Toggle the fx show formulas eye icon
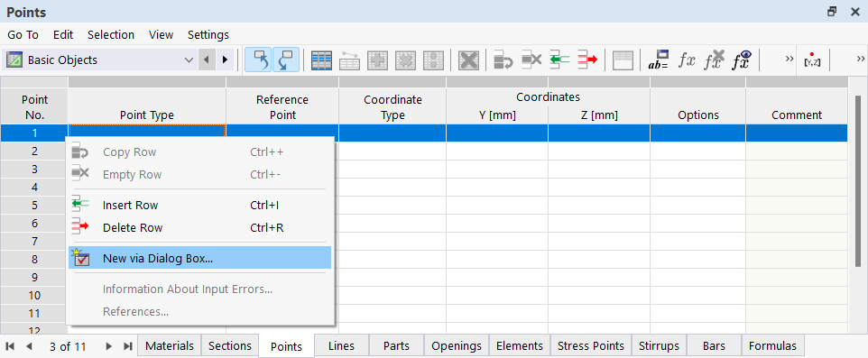868x358 pixels. (742, 60)
